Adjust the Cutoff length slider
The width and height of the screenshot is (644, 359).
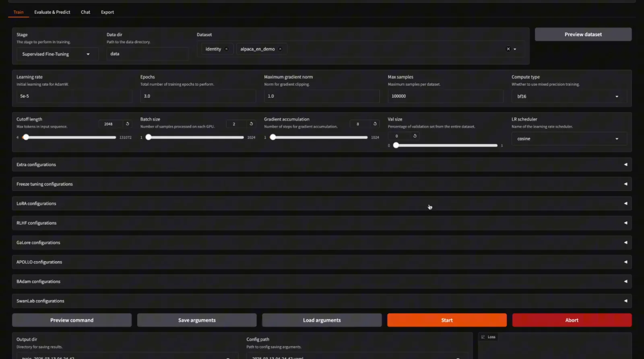tap(68, 137)
